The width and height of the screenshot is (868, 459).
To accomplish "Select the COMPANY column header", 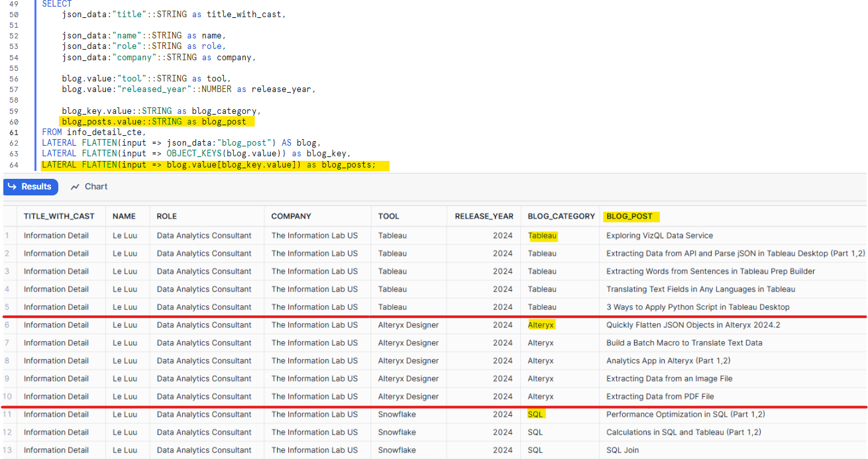I will 291,216.
